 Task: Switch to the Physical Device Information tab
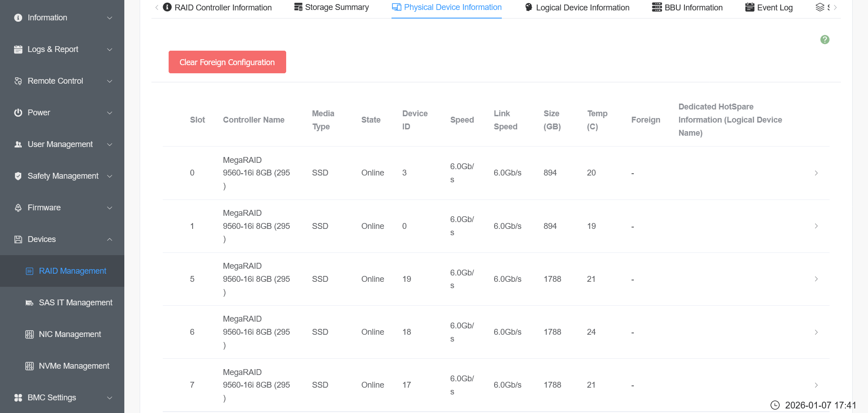click(447, 8)
